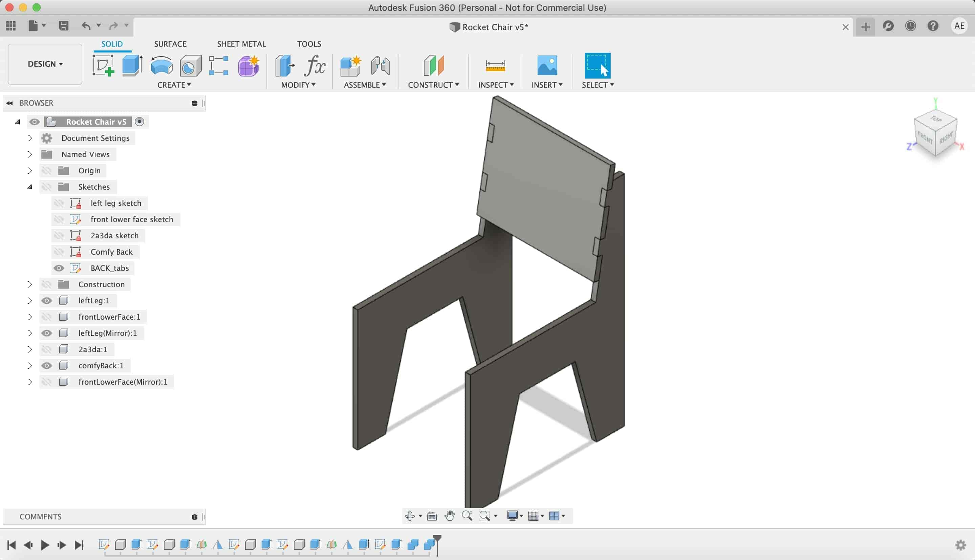Click the Orbit tool in navigation bar
Viewport: 975px width, 560px height.
(x=410, y=516)
